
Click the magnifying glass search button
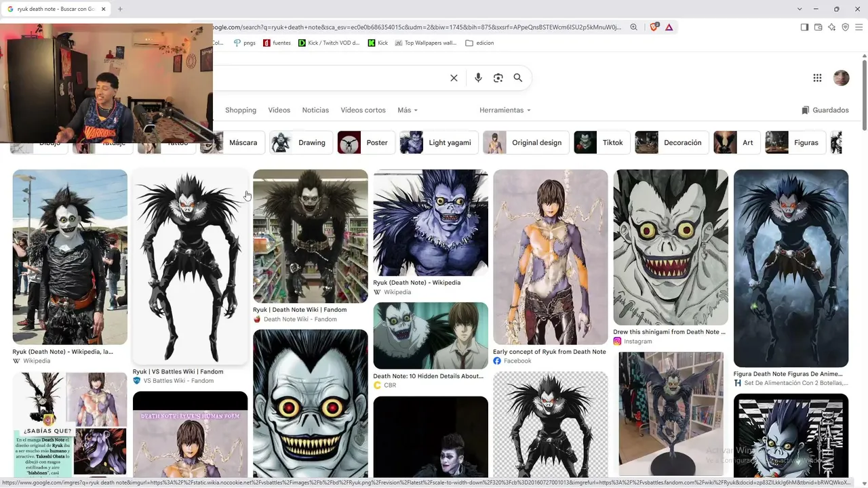click(518, 78)
